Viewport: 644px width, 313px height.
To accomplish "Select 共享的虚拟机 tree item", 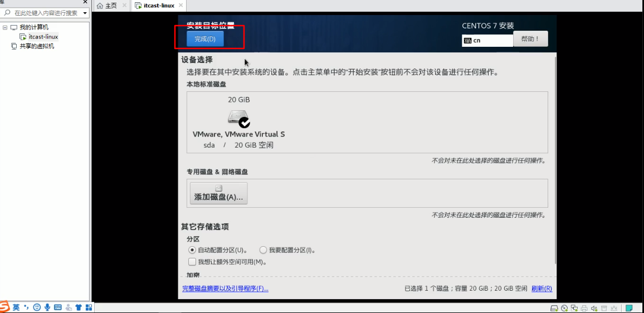I will pos(33,46).
